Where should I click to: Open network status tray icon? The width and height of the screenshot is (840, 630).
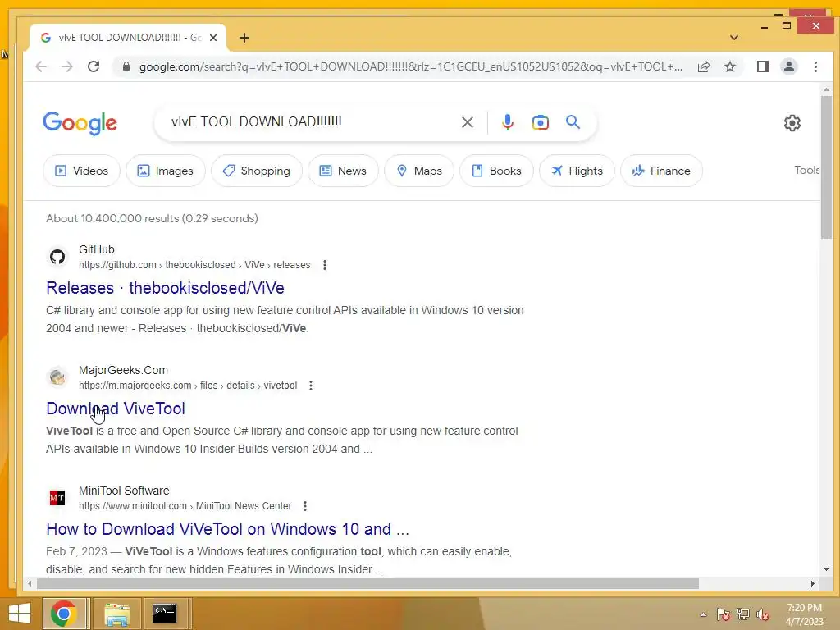pos(742,614)
